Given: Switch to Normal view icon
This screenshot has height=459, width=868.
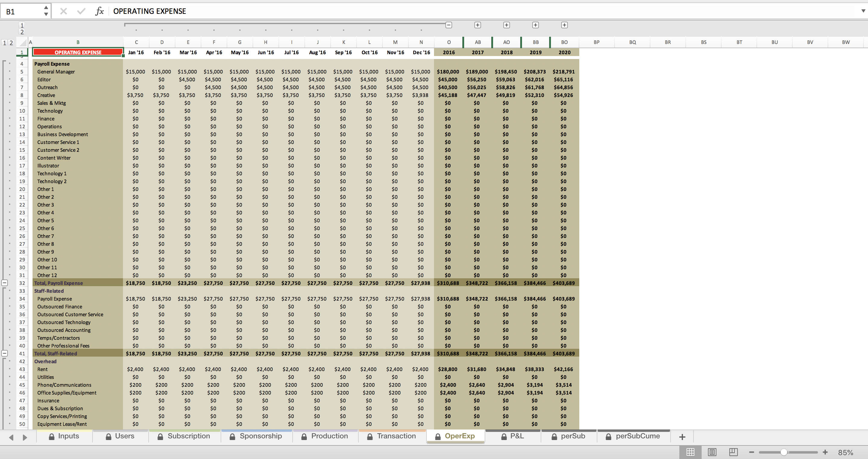Looking at the screenshot, I should [x=690, y=452].
